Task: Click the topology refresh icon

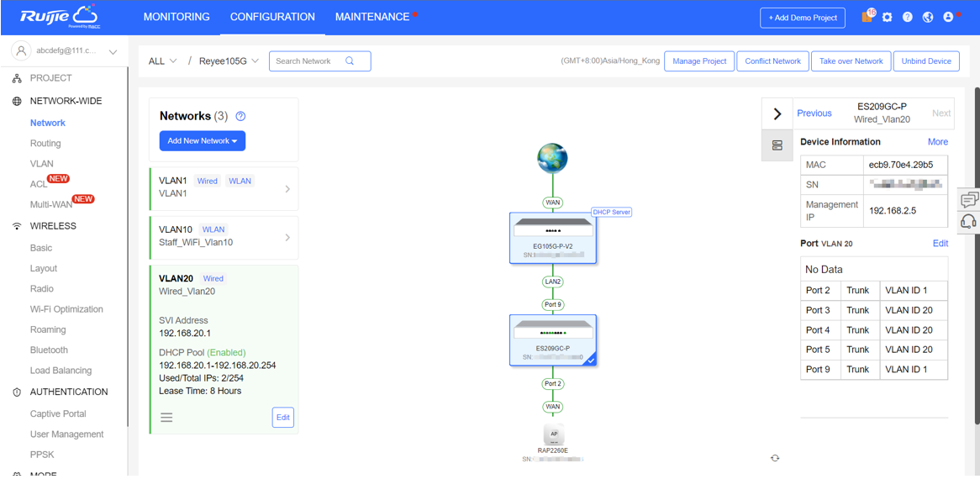Action: point(775,458)
